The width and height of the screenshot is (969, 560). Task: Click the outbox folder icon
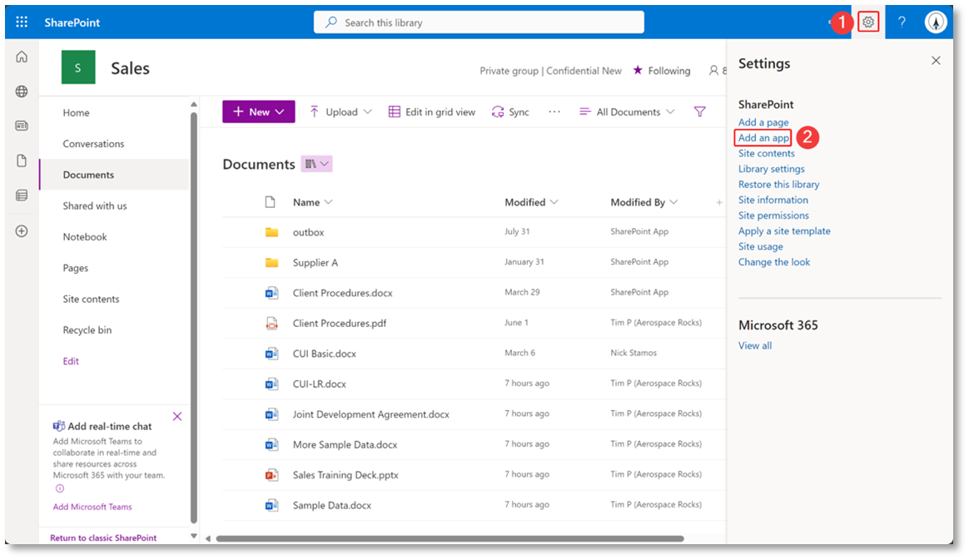tap(271, 232)
